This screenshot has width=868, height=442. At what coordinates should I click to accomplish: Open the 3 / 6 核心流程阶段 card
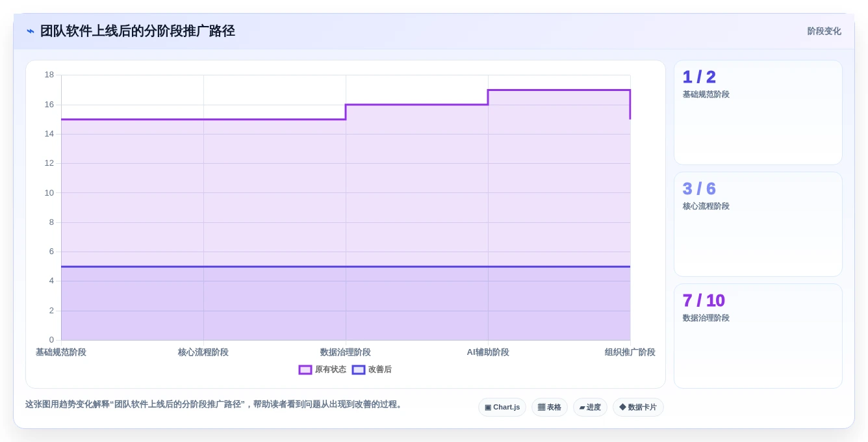(x=758, y=224)
